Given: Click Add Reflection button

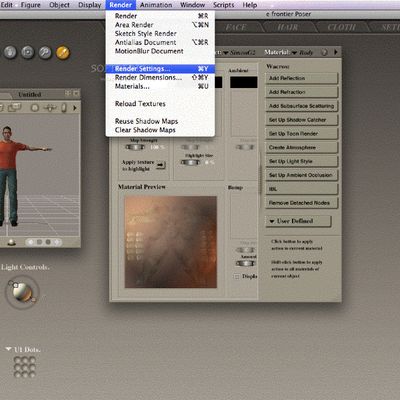Looking at the screenshot, I should [x=302, y=78].
